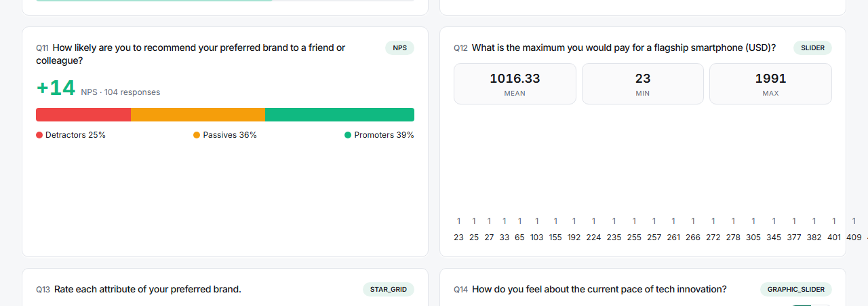Viewport: 868px width, 306px height.
Task: Click the red Detractors legend dot
Action: pos(39,135)
